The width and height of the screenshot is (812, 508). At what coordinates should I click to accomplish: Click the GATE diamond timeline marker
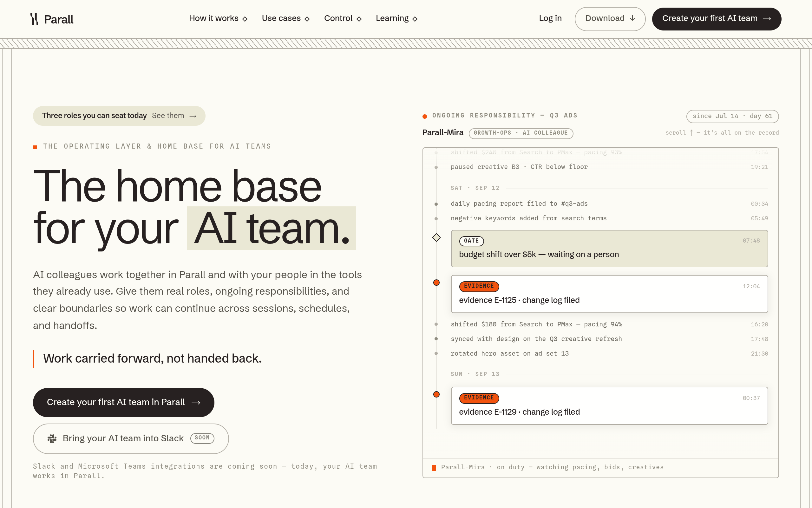point(436,237)
